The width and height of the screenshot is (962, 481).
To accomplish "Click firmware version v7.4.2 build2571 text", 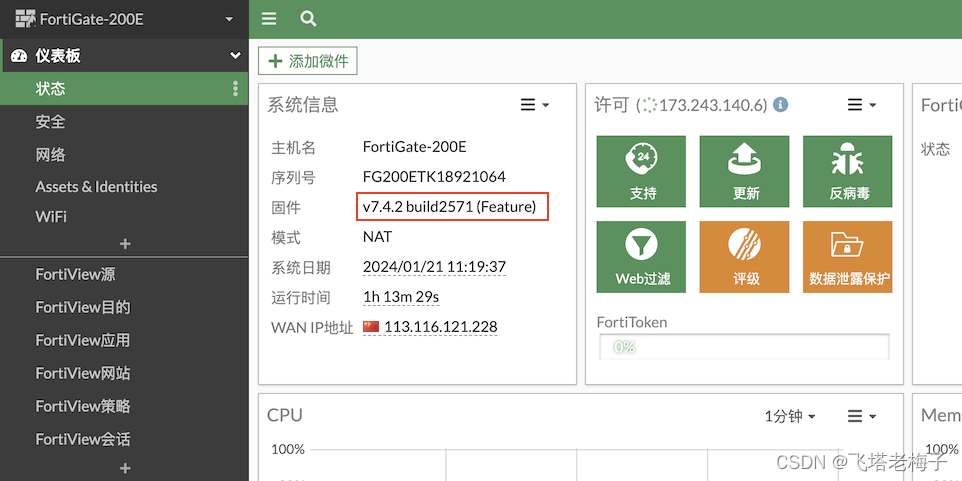I will pos(450,207).
